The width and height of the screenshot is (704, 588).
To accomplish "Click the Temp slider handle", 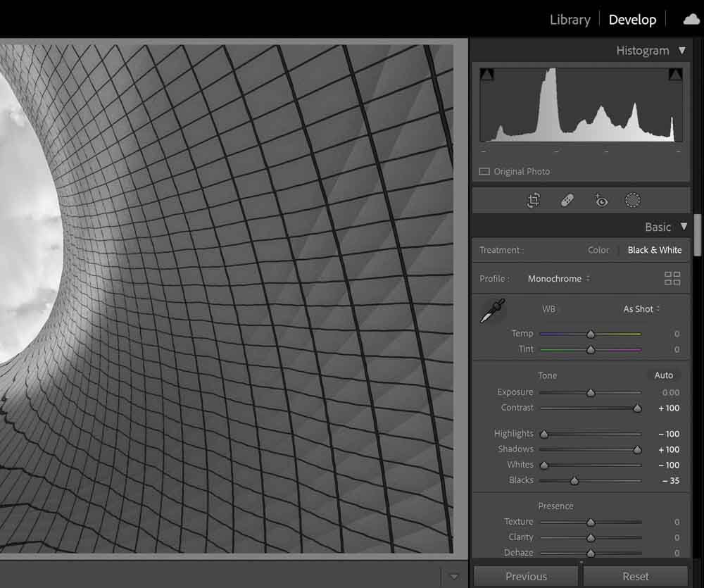I will tap(591, 334).
